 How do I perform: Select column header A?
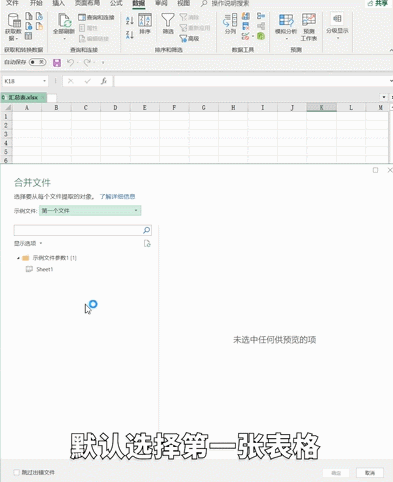click(x=27, y=107)
